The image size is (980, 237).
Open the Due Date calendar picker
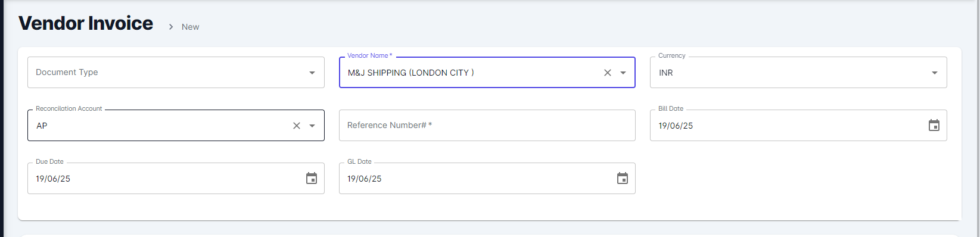point(312,178)
